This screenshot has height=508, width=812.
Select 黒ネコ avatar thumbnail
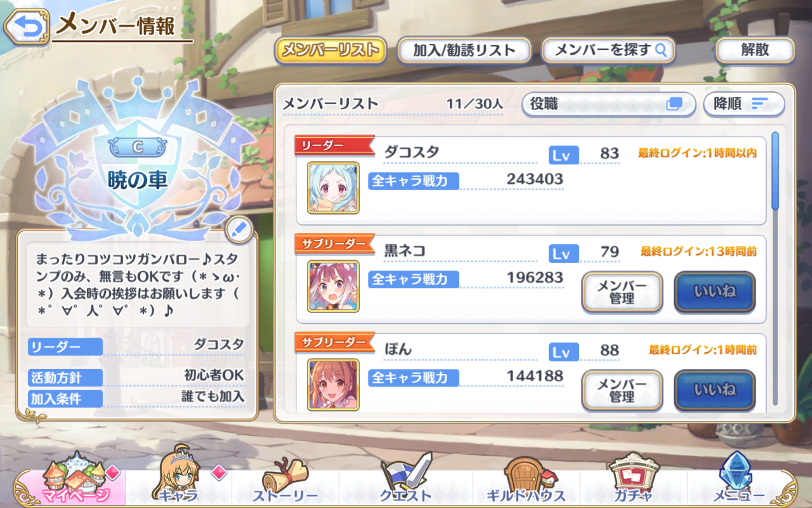[333, 286]
